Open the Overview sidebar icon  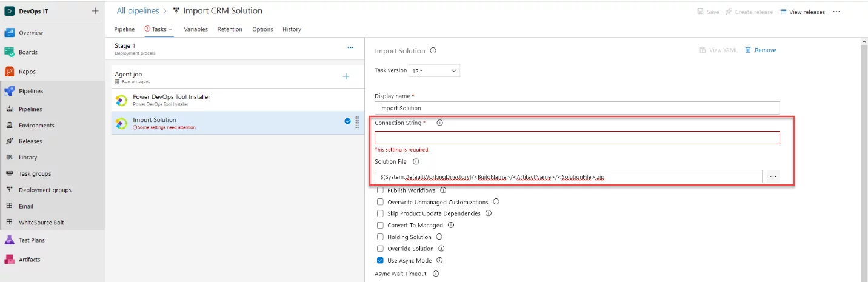(9, 33)
